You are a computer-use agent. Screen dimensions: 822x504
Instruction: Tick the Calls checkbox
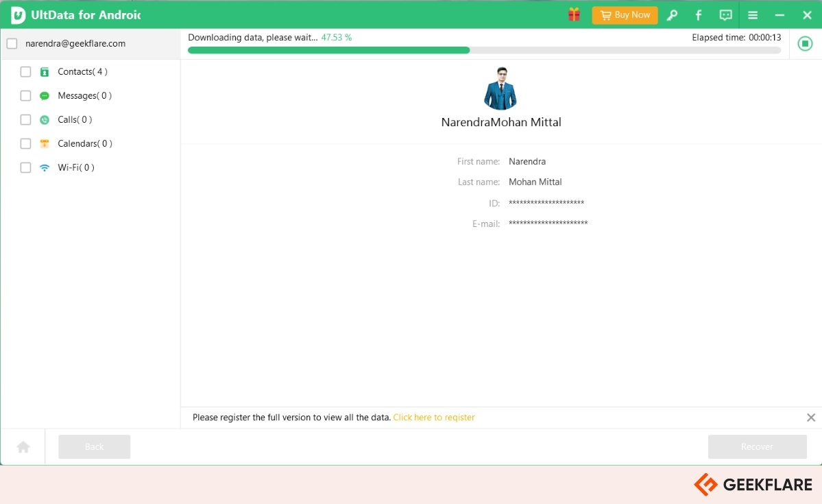(x=25, y=119)
